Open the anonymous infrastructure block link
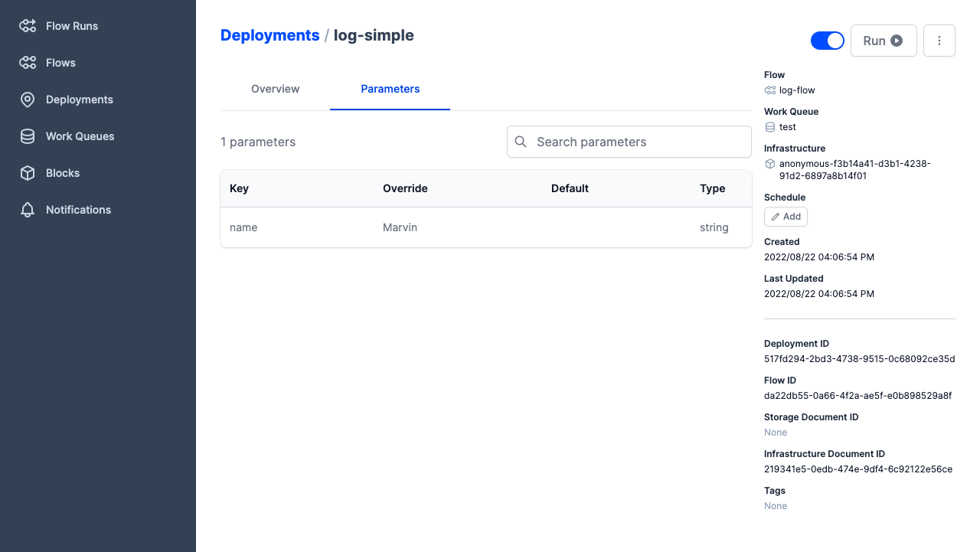The image size is (980, 552). (855, 170)
